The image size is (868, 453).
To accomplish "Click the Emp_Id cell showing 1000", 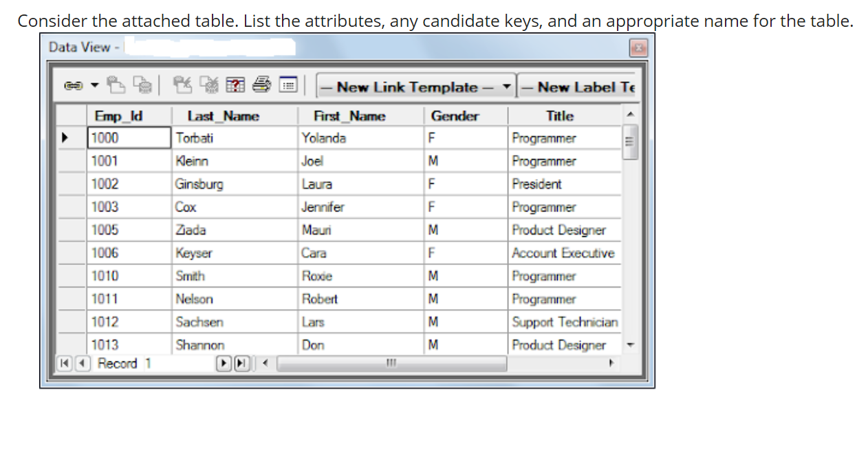I will click(128, 137).
